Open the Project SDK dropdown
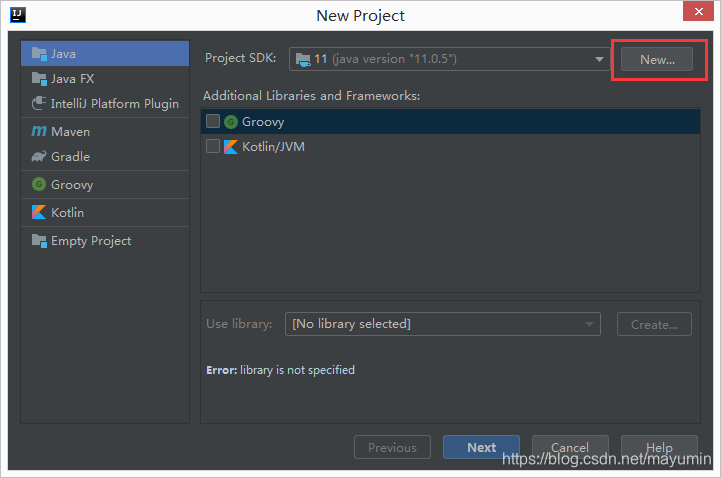The width and height of the screenshot is (721, 478). [449, 59]
